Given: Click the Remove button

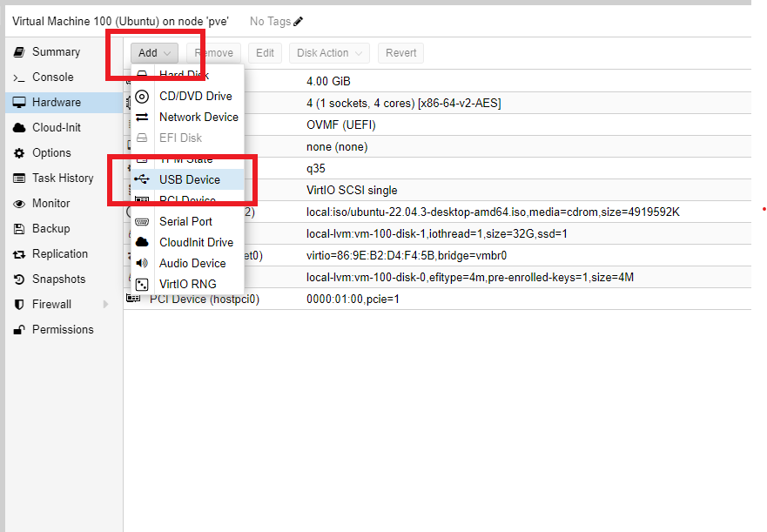Looking at the screenshot, I should pyautogui.click(x=213, y=53).
